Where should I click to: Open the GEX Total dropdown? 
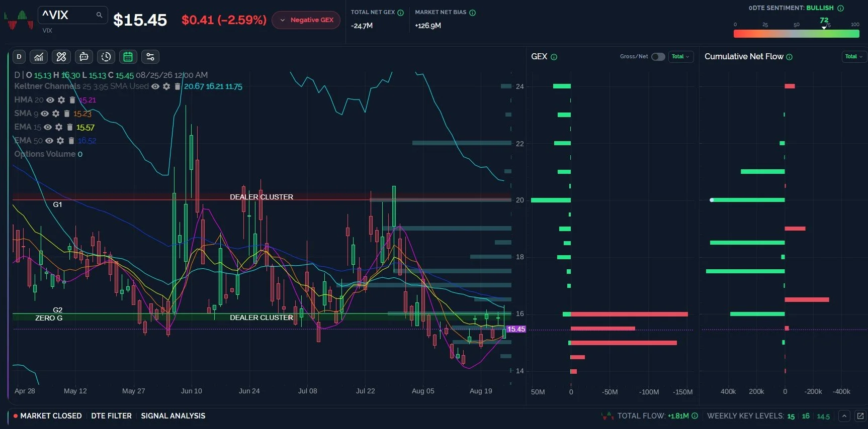(x=681, y=57)
